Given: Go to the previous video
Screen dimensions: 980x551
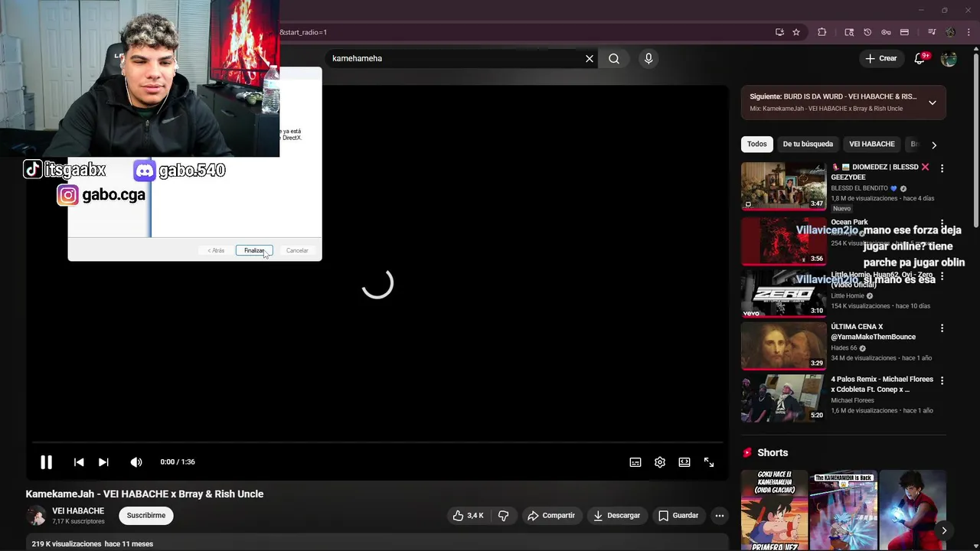Looking at the screenshot, I should (79, 462).
